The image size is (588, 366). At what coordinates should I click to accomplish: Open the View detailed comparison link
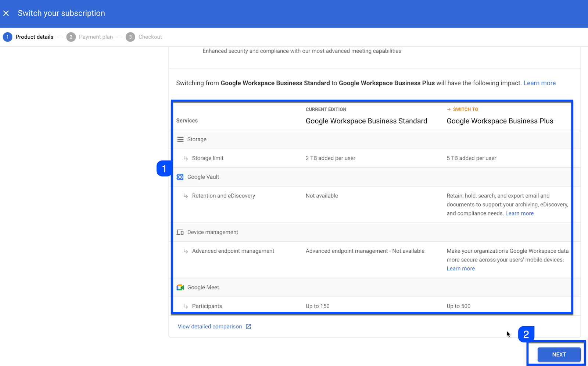tap(210, 327)
